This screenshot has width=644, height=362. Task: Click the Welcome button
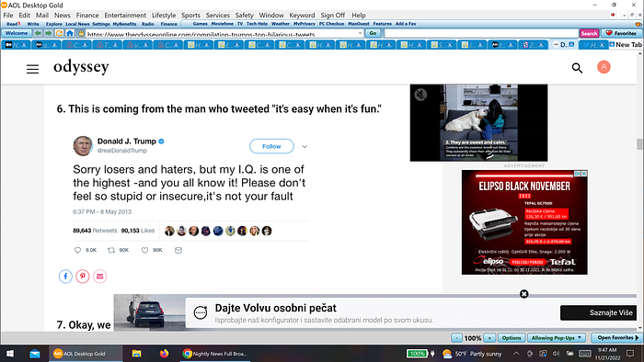[17, 33]
